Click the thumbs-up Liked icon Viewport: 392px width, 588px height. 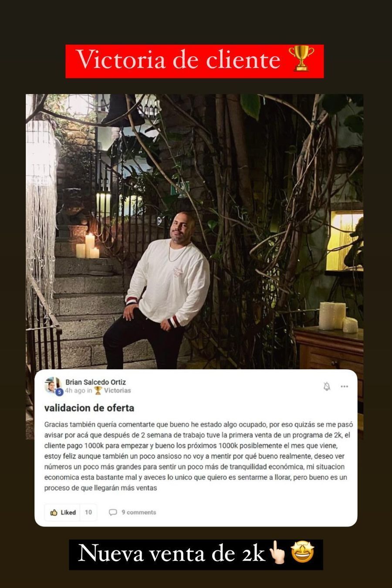54,512
